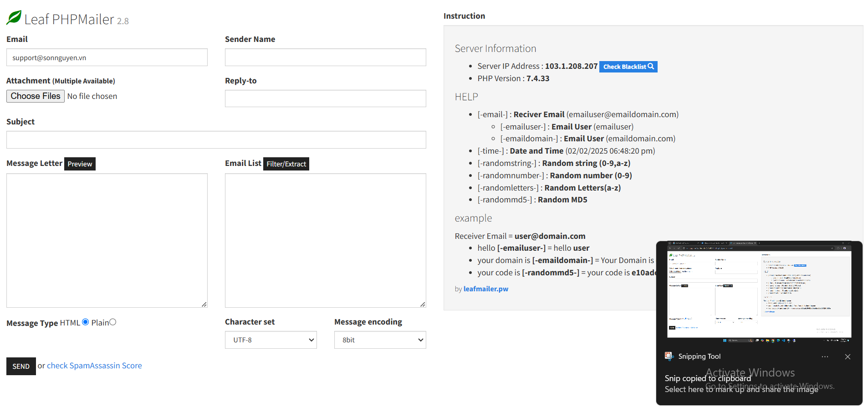This screenshot has width=868, height=408.
Task: Open the snip preview thumbnail
Action: tap(759, 292)
